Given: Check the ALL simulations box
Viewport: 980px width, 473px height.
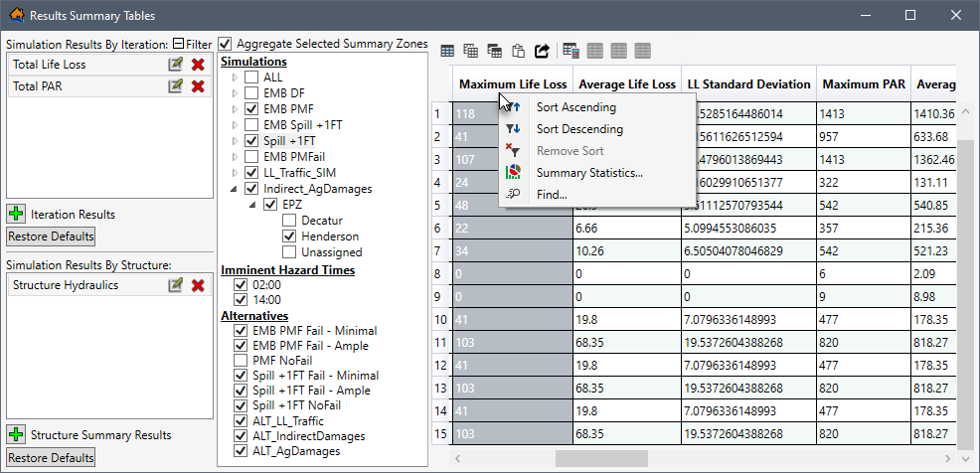Looking at the screenshot, I should [250, 78].
